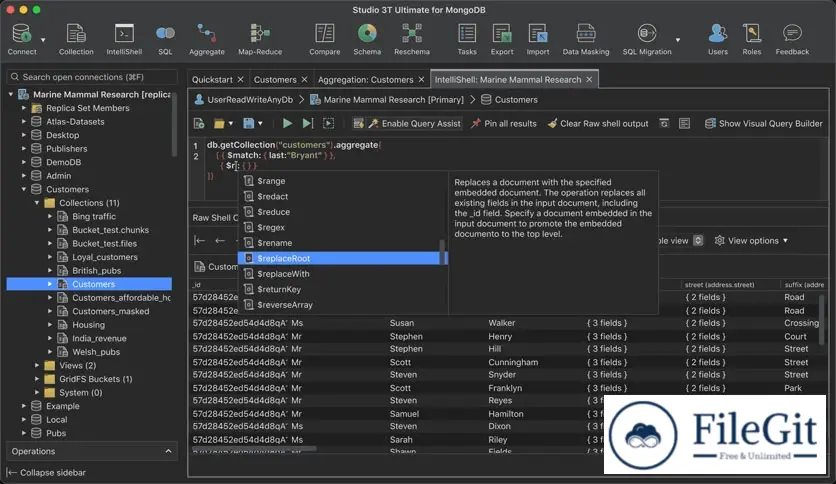Select the Customers_masked collection

pos(111,311)
